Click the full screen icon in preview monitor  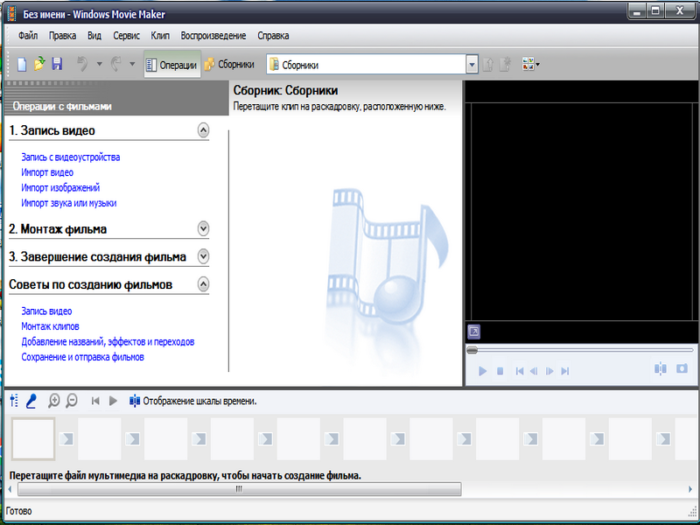click(x=474, y=332)
